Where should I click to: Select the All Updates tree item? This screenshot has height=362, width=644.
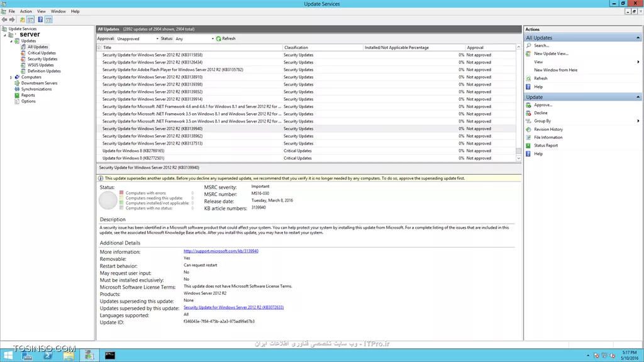coord(38,47)
